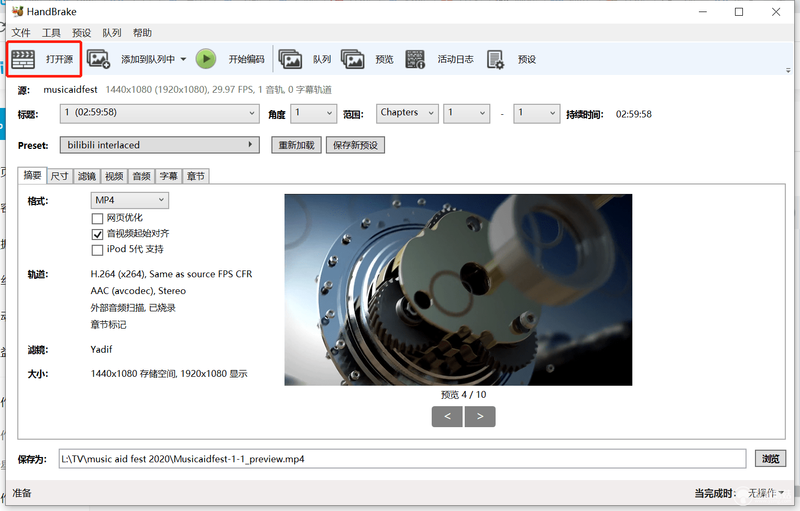Click the 准备 status text
This screenshot has width=800, height=511.
[22, 493]
